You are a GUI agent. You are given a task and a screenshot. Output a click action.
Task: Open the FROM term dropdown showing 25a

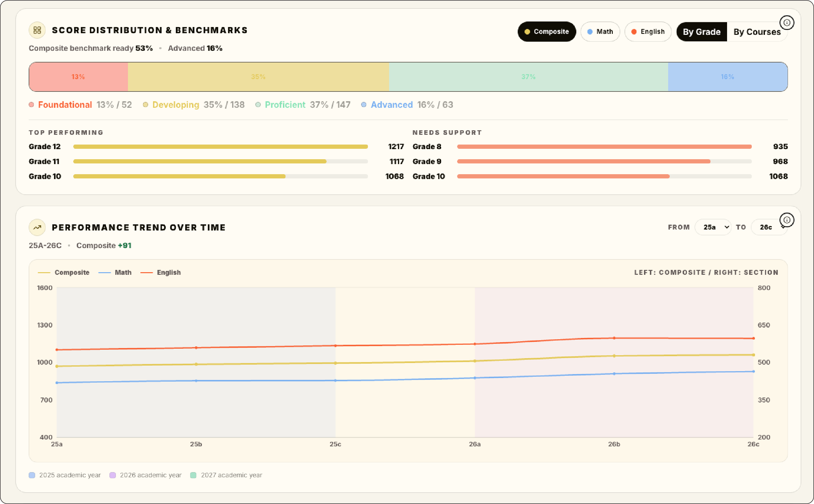713,227
